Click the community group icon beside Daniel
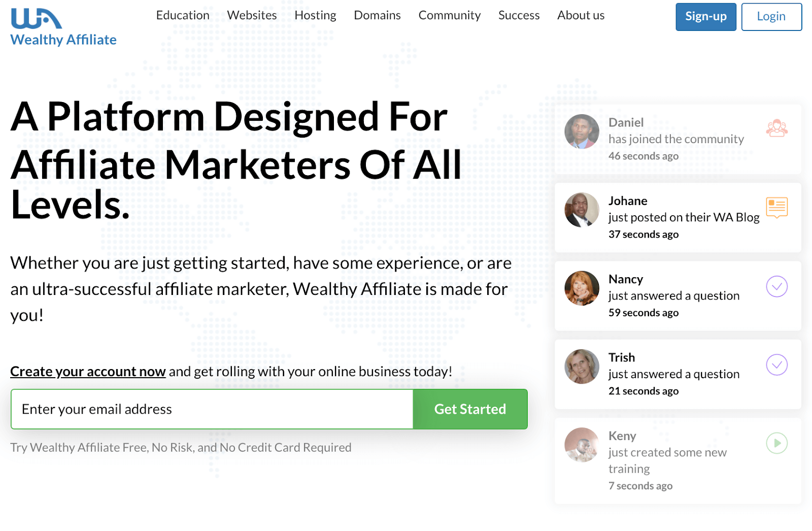Viewport: 812px width, 531px height. coord(776,128)
